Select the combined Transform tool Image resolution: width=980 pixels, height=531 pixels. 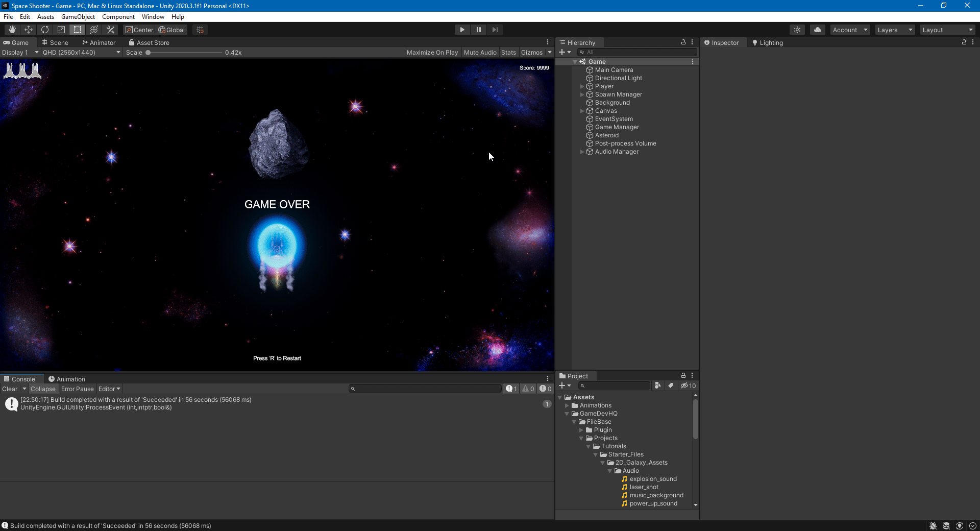[94, 30]
